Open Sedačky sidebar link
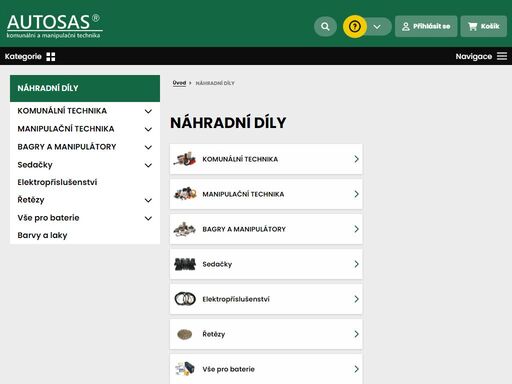 tap(35, 165)
